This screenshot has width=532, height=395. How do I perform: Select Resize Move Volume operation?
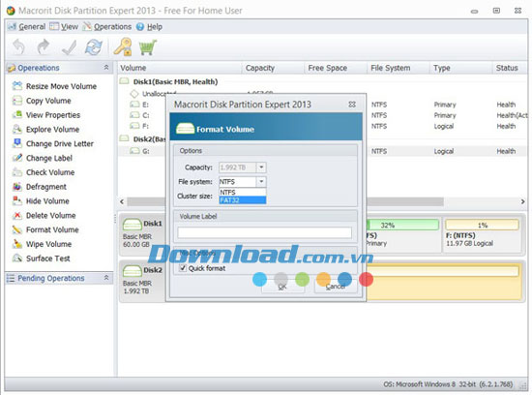click(54, 86)
